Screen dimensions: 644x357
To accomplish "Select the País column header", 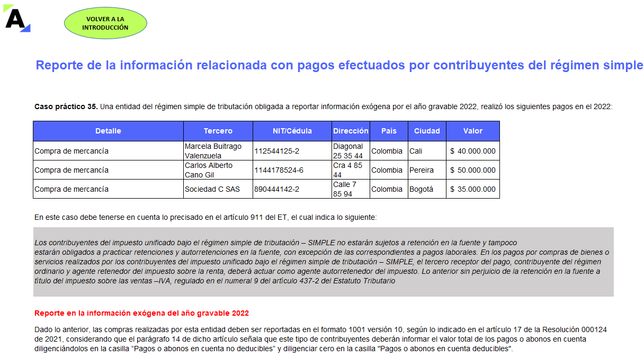I will point(389,131).
